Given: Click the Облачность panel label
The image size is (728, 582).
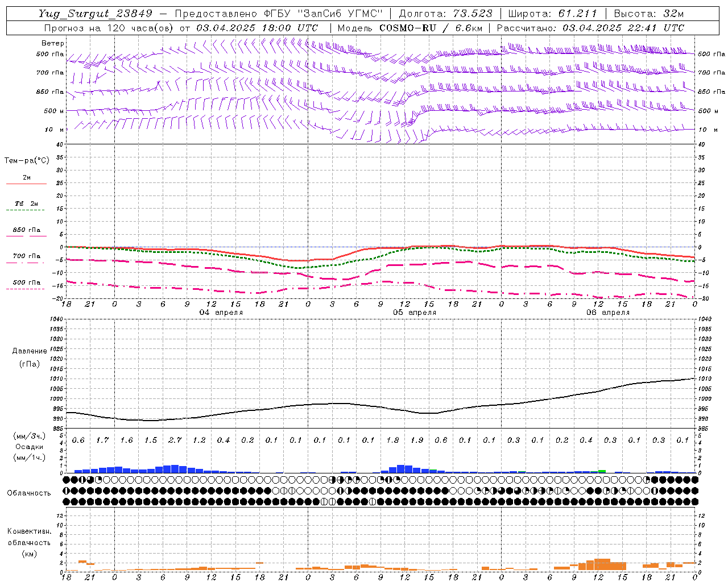Looking at the screenshot, I should coord(29,493).
